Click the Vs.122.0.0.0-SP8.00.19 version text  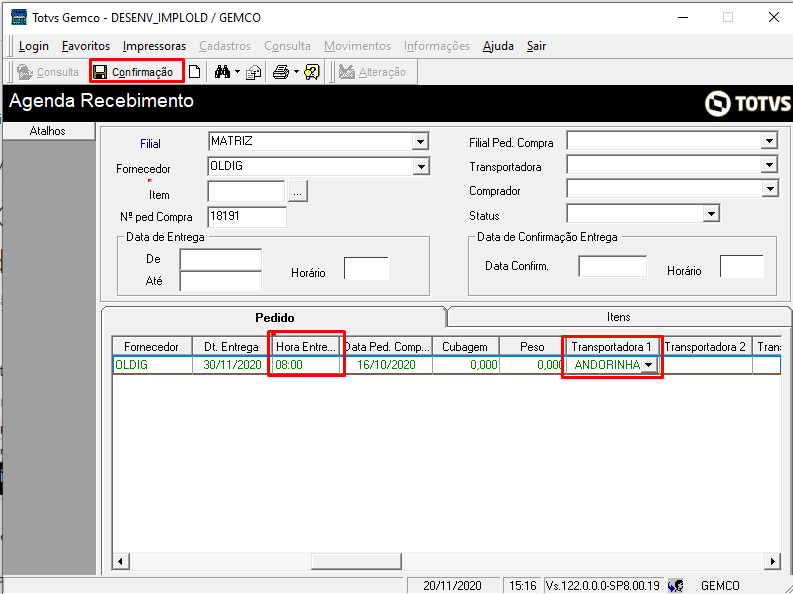(x=602, y=586)
